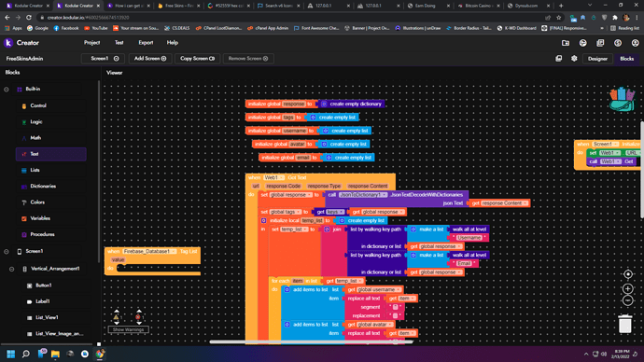644x362 pixels.
Task: Center the workspace with the target icon
Action: pyautogui.click(x=628, y=274)
